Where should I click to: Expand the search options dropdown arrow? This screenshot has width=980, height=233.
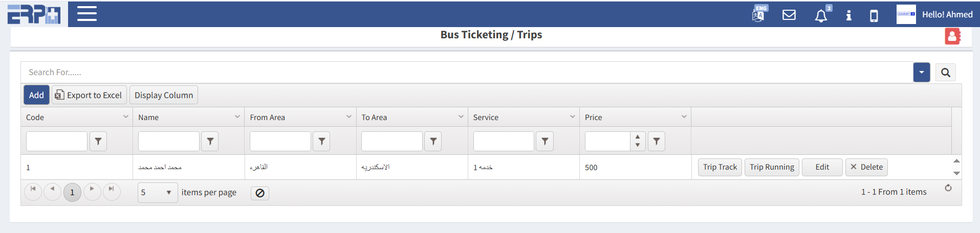922,73
